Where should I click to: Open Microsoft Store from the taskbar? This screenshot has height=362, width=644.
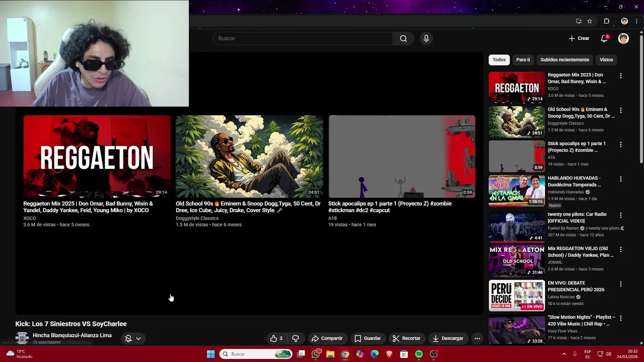pos(404,354)
